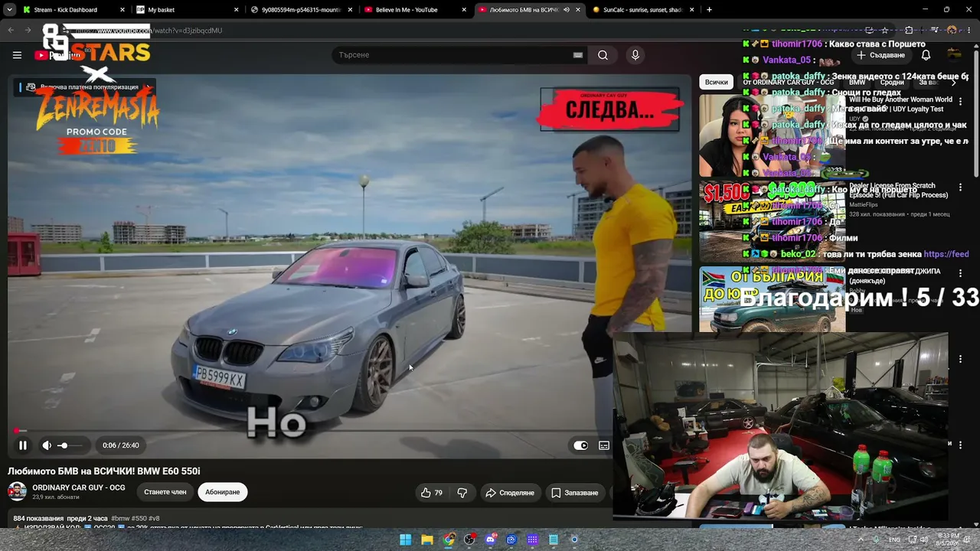This screenshot has height=551, width=980.
Task: Open От България до Юга video thumbnail
Action: [772, 299]
